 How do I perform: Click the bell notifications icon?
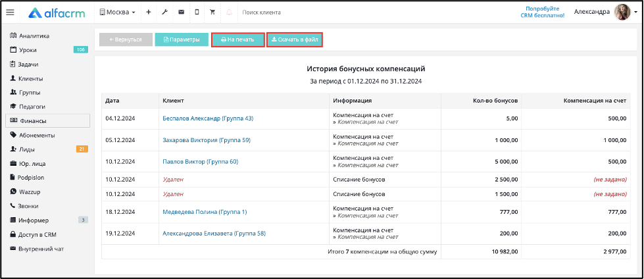(229, 13)
